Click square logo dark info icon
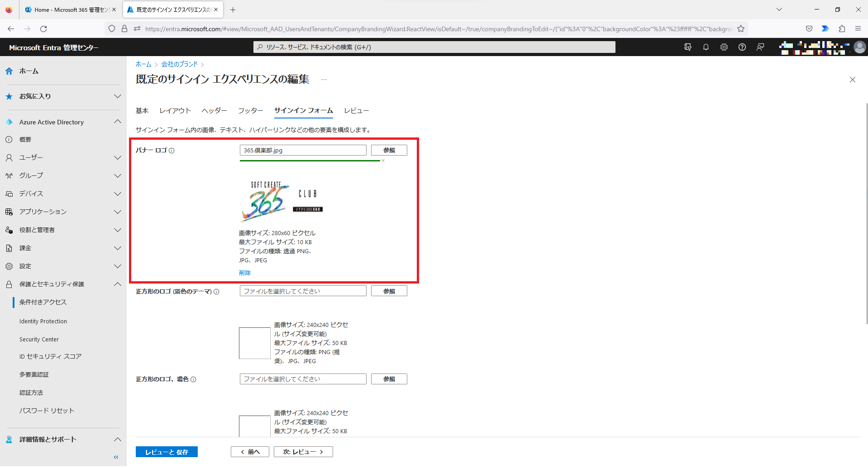This screenshot has width=868, height=468. (x=193, y=379)
